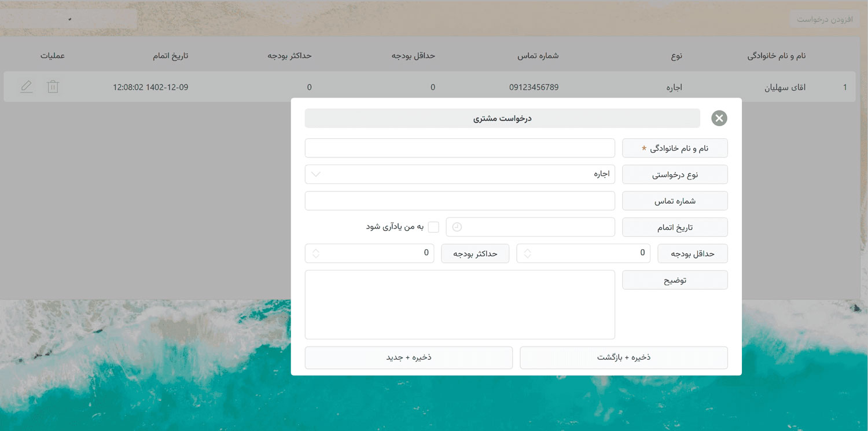Click the ذخیره + بازگشت button
The image size is (868, 431).
coord(623,358)
